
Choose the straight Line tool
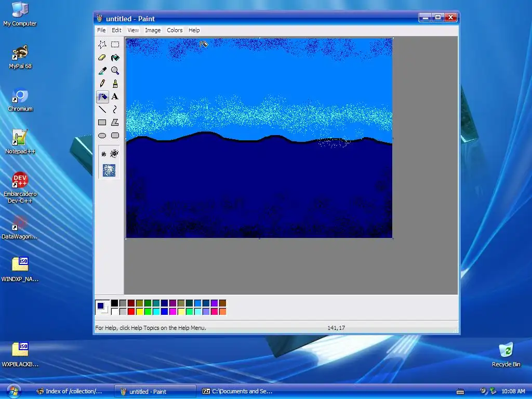102,109
